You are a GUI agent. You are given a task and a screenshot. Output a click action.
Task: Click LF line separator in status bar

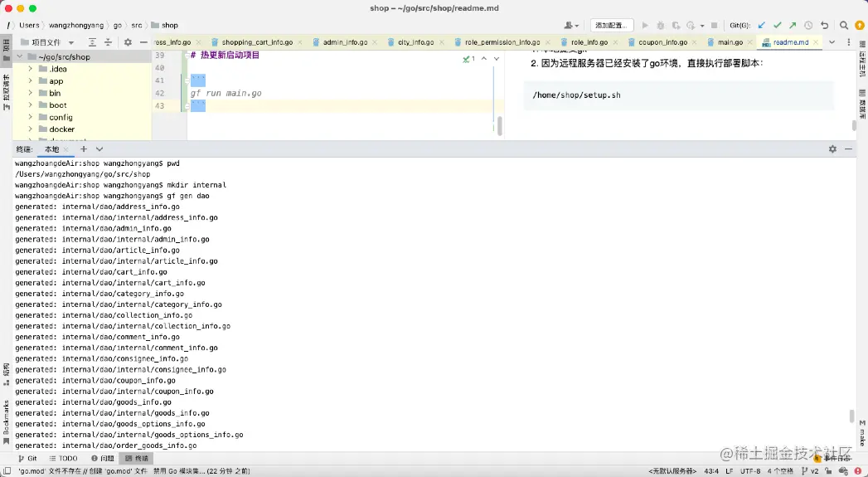(x=729, y=471)
